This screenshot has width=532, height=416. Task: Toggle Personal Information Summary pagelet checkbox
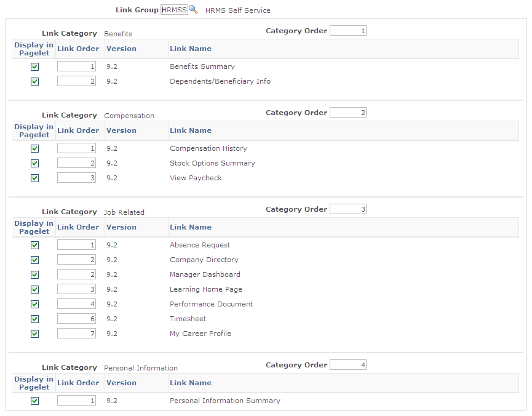(x=34, y=400)
